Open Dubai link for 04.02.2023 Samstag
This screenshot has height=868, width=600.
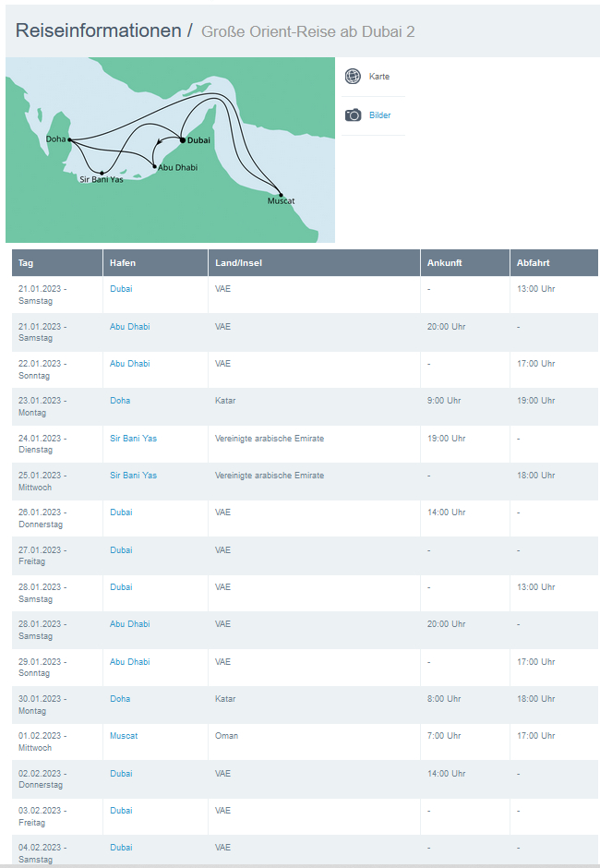pyautogui.click(x=121, y=848)
